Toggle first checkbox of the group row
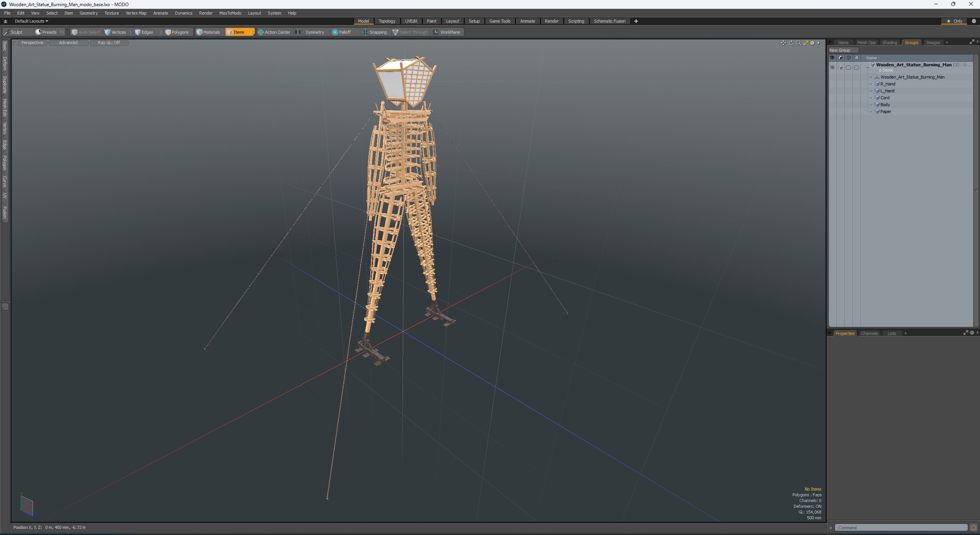Image resolution: width=980 pixels, height=535 pixels. [849, 67]
